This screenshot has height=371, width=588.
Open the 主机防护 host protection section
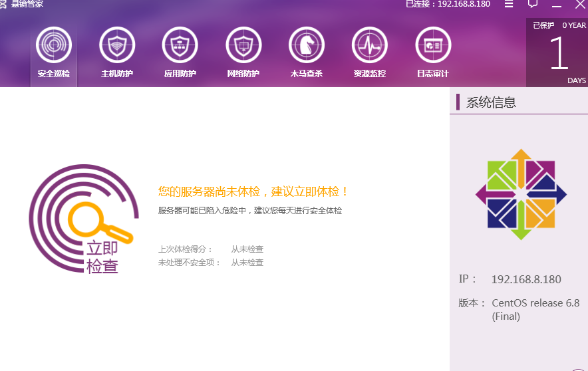(117, 53)
